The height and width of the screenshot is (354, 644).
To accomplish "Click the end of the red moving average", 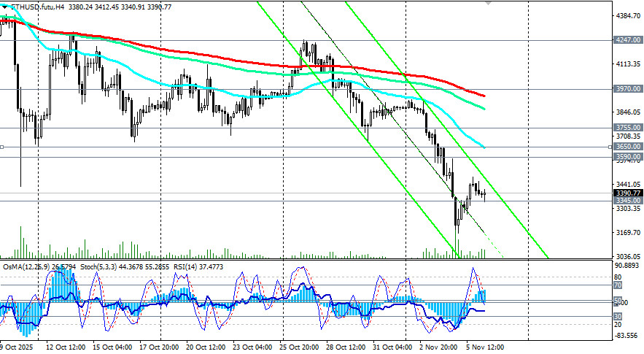I will click(486, 96).
